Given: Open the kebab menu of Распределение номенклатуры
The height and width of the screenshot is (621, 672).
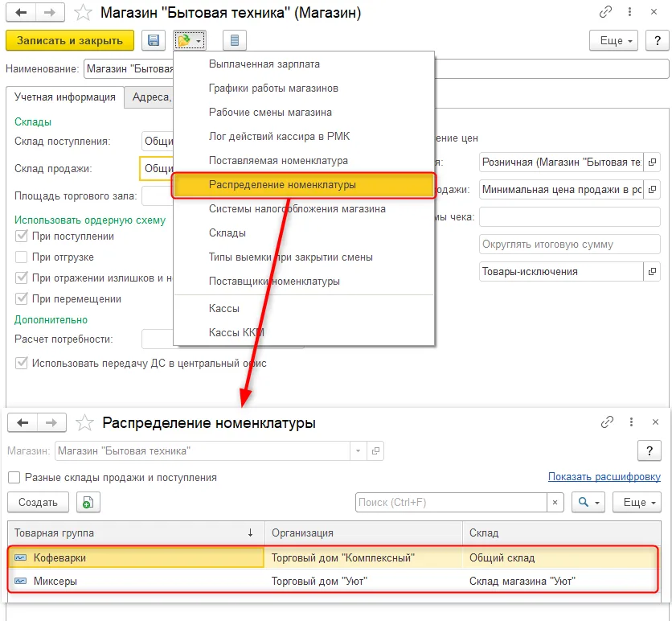Looking at the screenshot, I should click(x=631, y=422).
